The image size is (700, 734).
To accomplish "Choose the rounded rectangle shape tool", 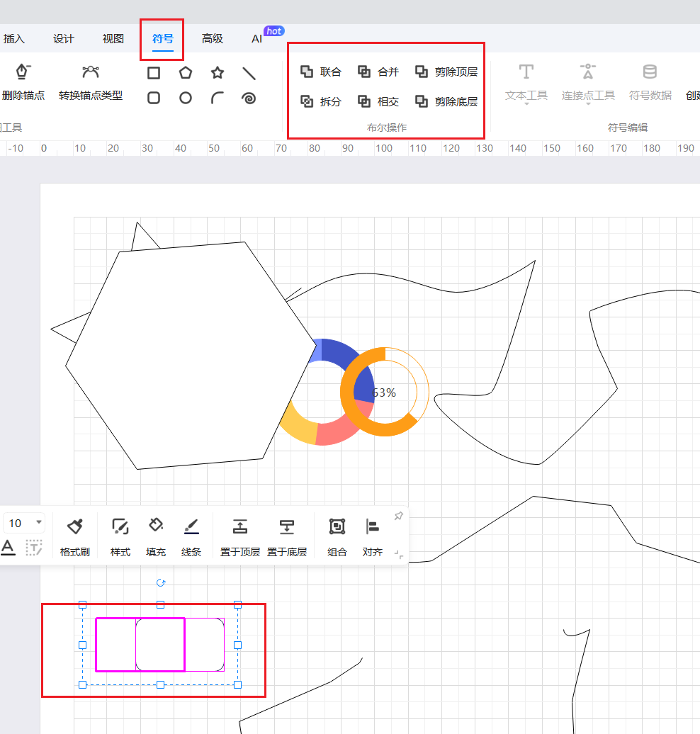I will 154,98.
